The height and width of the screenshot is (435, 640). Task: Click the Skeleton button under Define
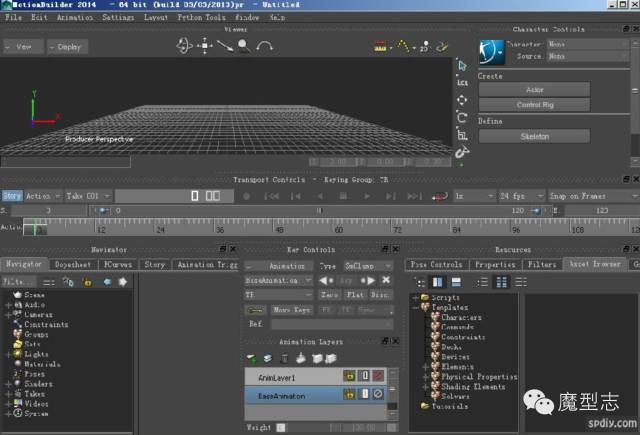pos(534,137)
